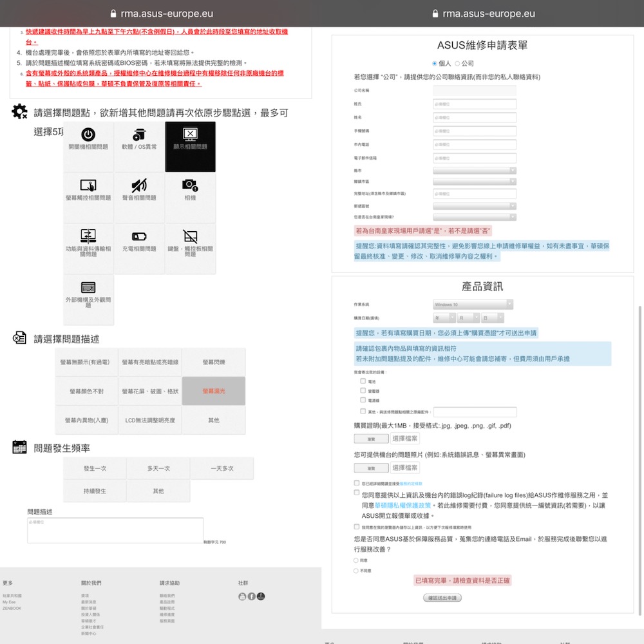644x644 pixels.
Task: Click the 姓氏 input field
Action: 475,104
